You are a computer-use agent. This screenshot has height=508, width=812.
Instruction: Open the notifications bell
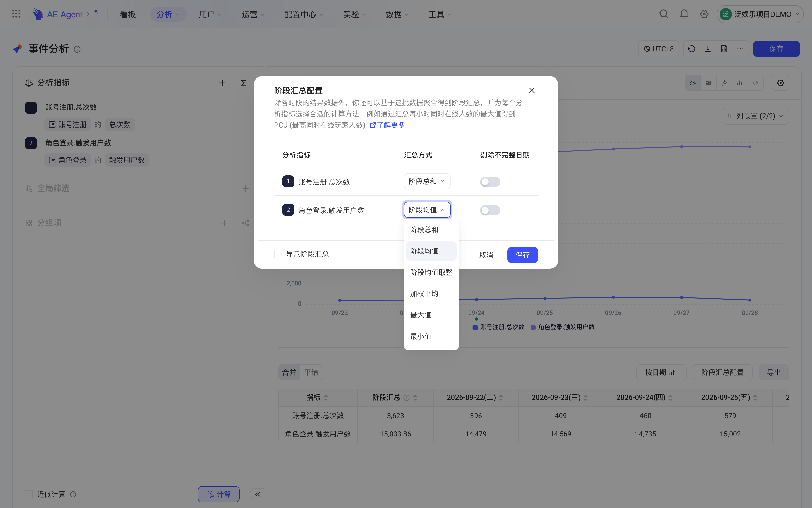(684, 14)
